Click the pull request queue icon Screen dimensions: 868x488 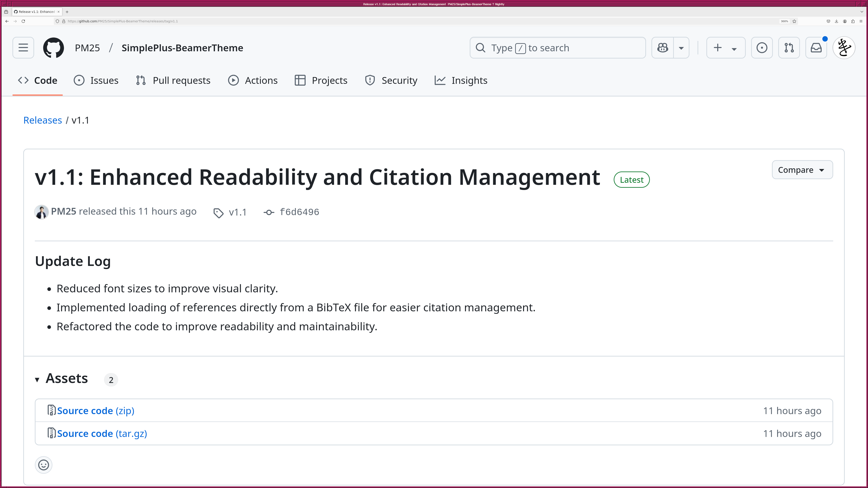point(789,48)
